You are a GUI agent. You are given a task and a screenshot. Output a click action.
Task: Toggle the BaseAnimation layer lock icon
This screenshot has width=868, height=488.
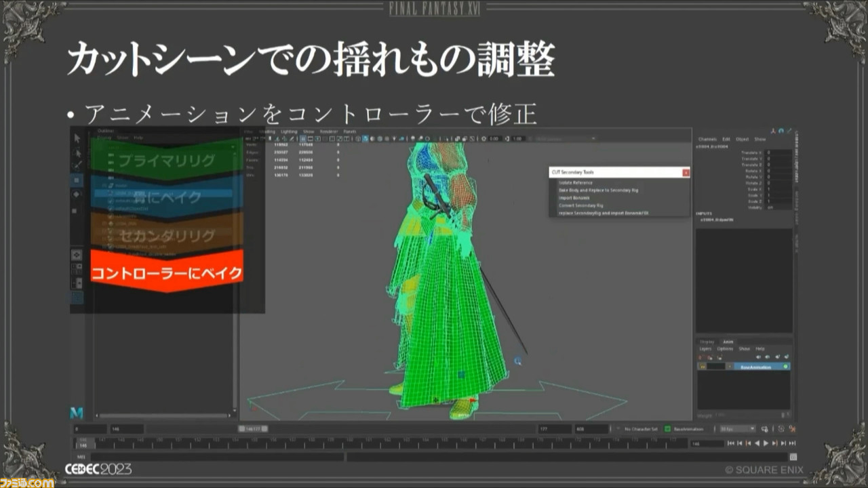point(703,367)
